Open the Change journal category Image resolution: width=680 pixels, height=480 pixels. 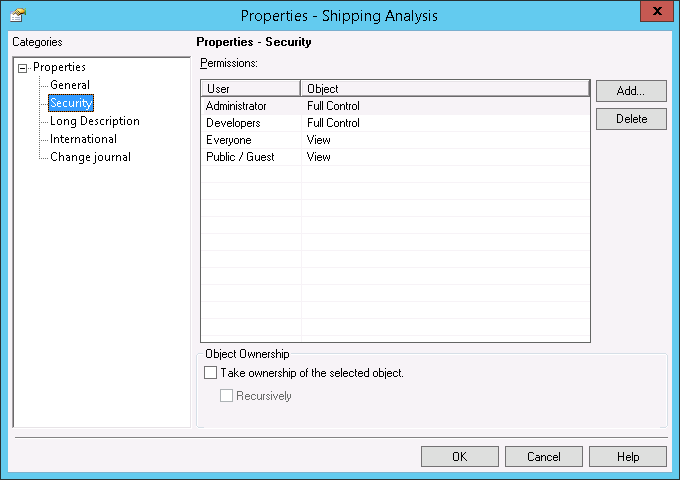tap(90, 157)
